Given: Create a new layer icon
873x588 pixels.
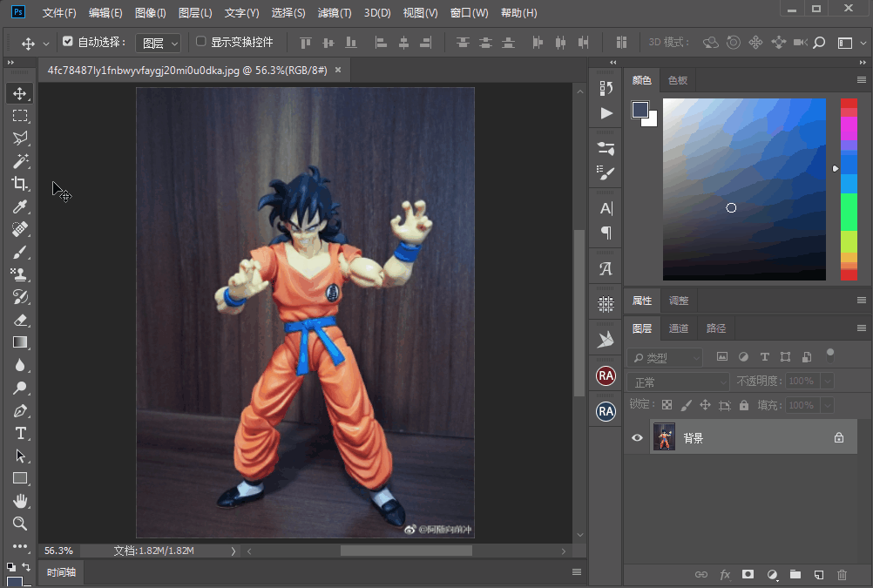Looking at the screenshot, I should (x=818, y=575).
